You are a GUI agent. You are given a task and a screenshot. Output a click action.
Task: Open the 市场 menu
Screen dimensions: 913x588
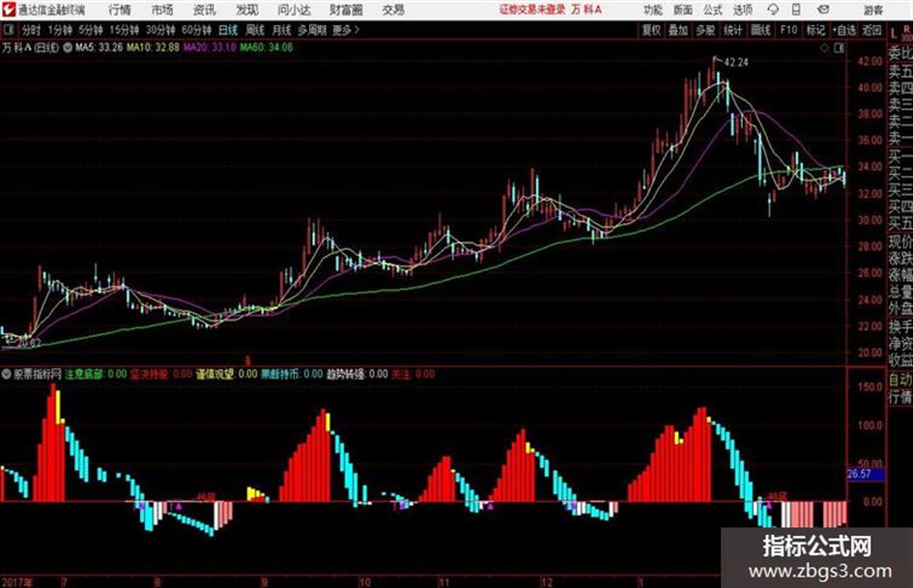point(162,10)
